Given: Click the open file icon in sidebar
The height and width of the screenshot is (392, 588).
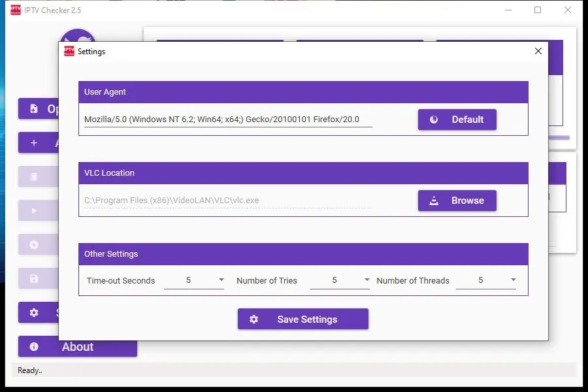Looking at the screenshot, I should coord(34,109).
